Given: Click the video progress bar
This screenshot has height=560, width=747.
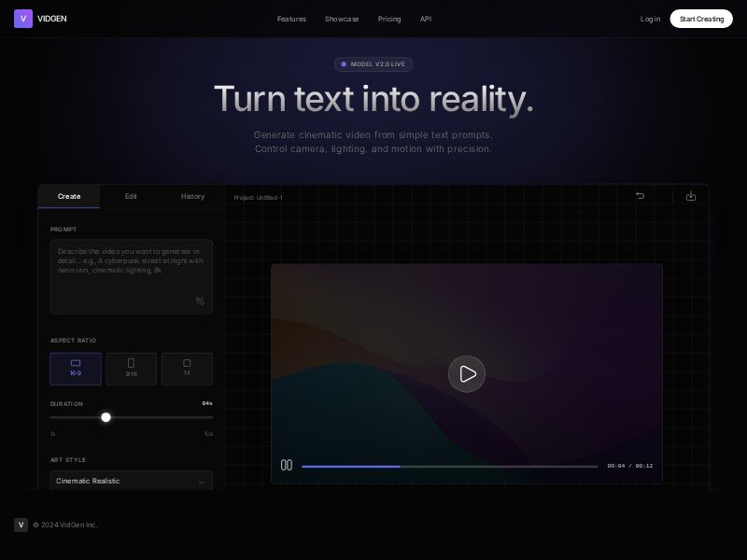Looking at the screenshot, I should pos(449,466).
